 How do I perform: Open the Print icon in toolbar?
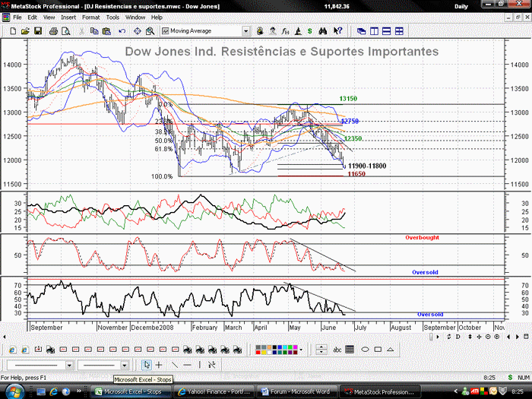pos(53,31)
